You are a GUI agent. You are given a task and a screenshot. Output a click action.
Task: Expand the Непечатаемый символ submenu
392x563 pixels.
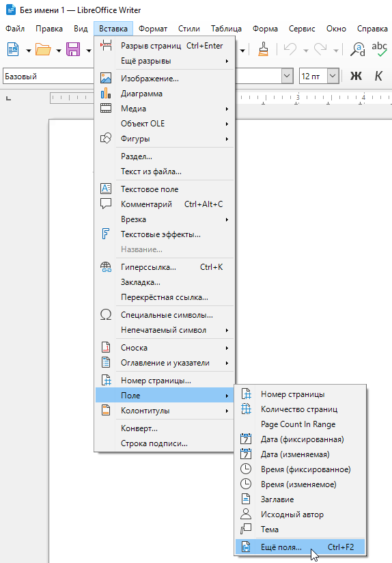pos(165,330)
